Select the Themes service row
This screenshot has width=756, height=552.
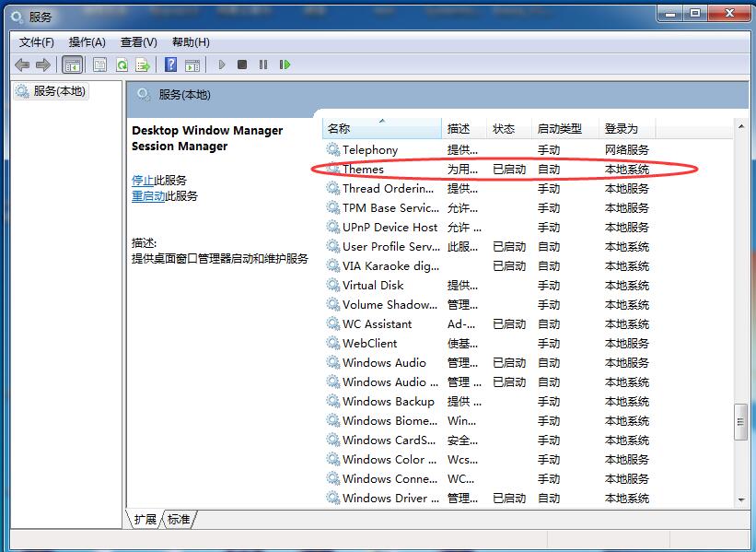tap(363, 170)
